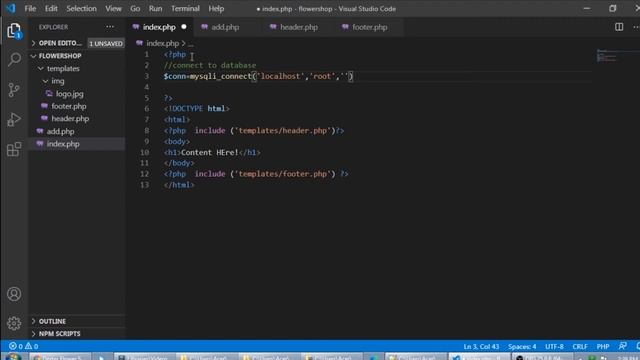The height and width of the screenshot is (360, 640).
Task: Click unsaved dot on index.php tab
Action: coord(184,27)
